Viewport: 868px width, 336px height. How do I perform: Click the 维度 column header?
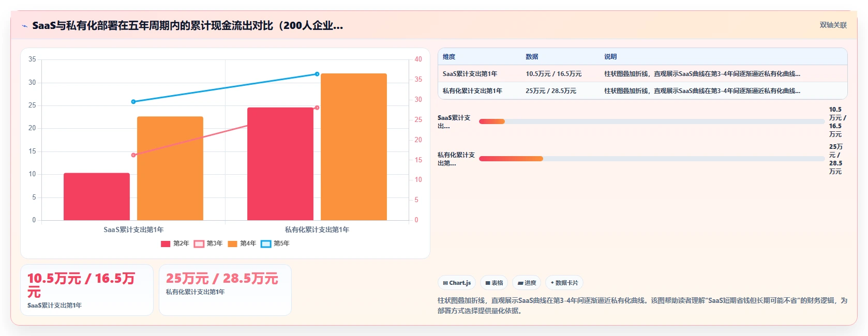[x=449, y=57]
